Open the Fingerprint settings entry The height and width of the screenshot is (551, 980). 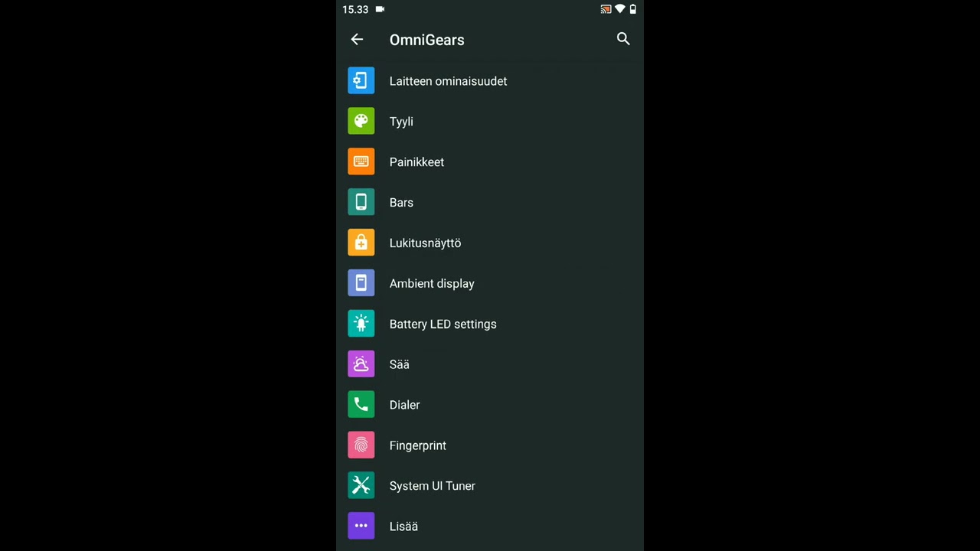[x=490, y=446]
